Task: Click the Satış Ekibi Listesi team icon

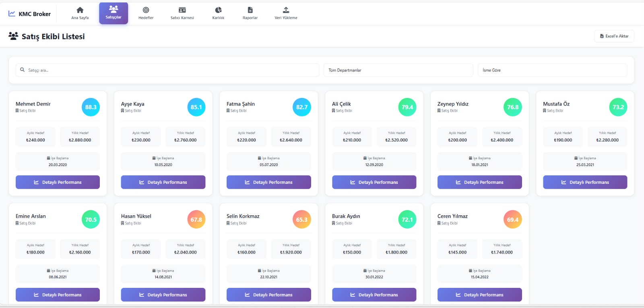Action: point(13,36)
